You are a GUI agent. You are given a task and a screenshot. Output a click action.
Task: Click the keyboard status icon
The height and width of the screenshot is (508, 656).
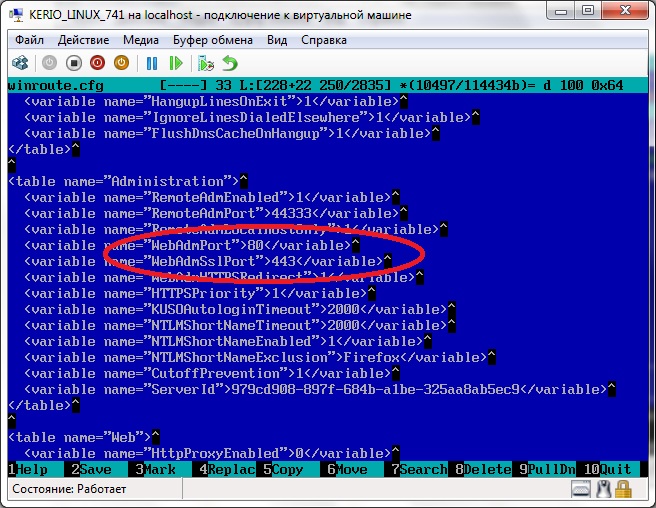581,490
